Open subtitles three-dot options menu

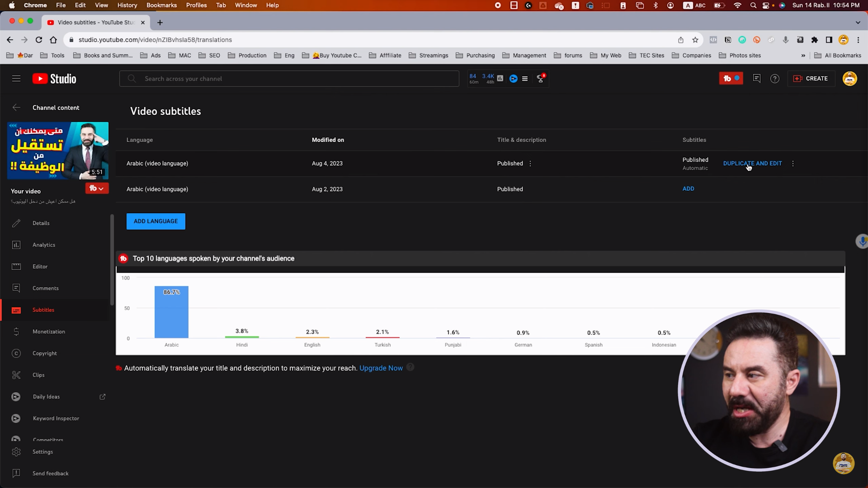[x=793, y=164]
